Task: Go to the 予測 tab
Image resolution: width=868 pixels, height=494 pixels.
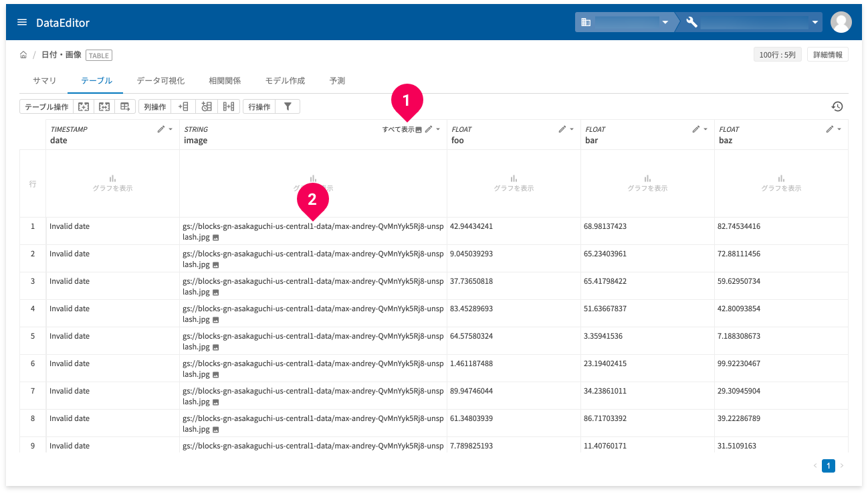Action: pos(337,80)
